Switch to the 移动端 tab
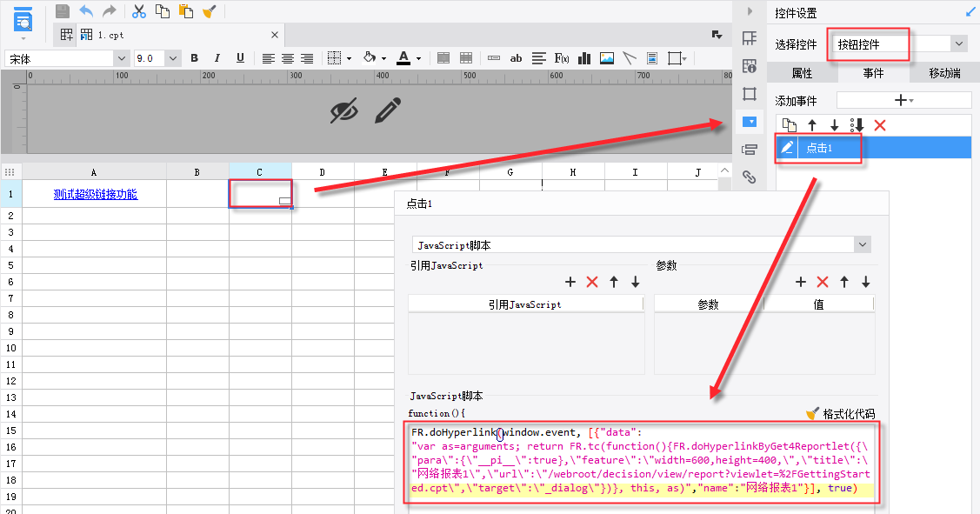 (944, 73)
